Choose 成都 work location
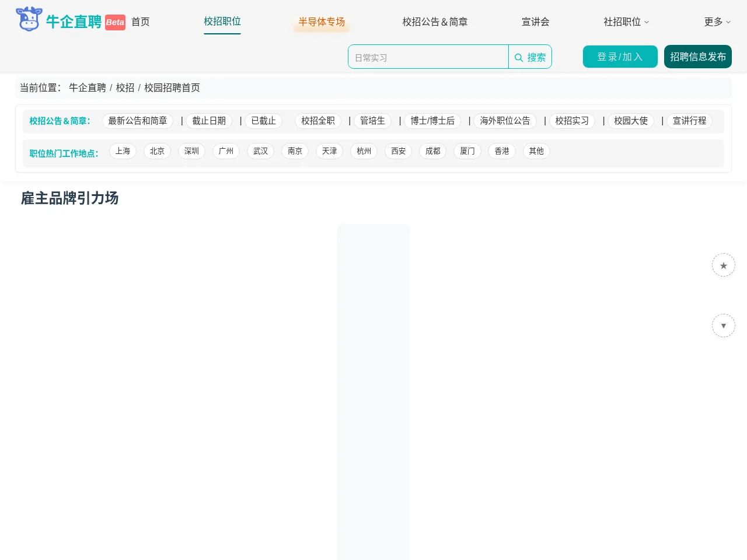Viewport: 747px width, 560px height. coord(432,151)
